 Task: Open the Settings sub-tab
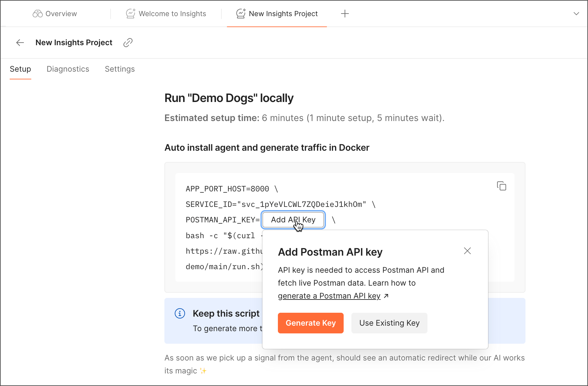coord(120,69)
